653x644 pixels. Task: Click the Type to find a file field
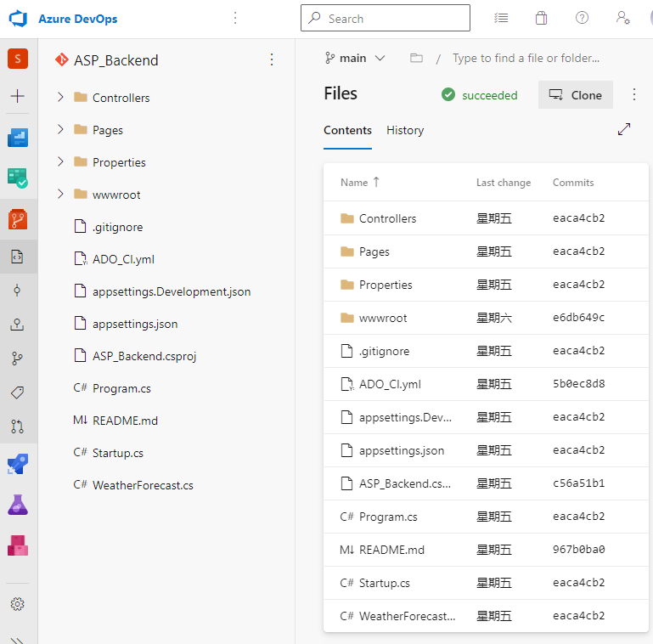526,59
